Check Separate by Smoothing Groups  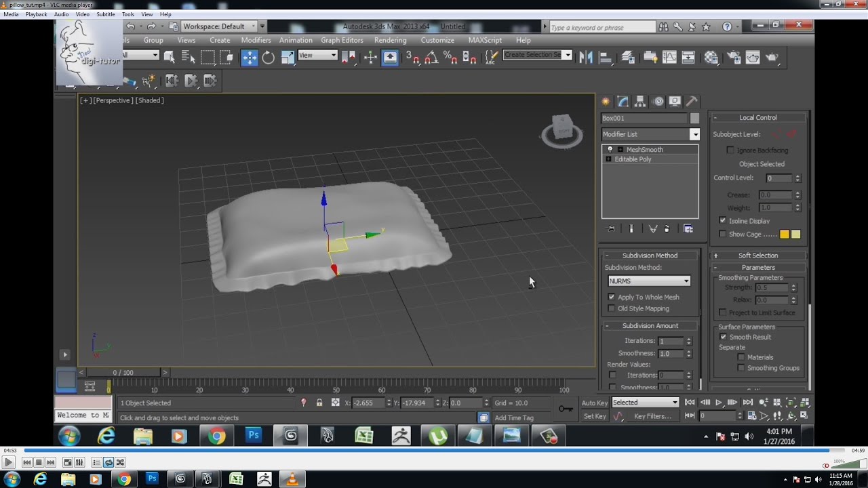click(x=741, y=368)
